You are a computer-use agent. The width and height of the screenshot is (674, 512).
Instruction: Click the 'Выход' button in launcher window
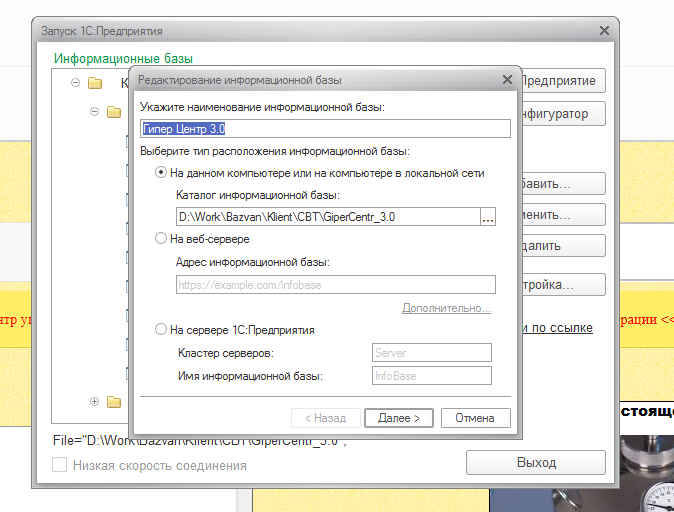click(x=536, y=463)
